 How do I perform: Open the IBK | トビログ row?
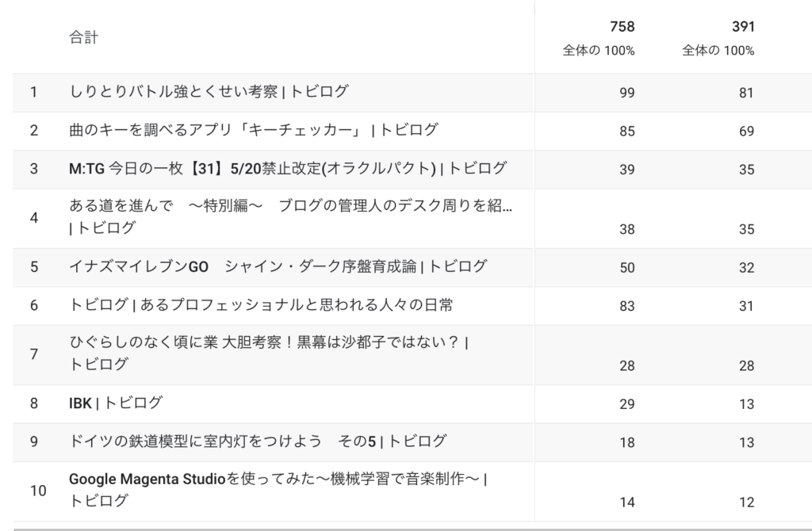[x=116, y=403]
